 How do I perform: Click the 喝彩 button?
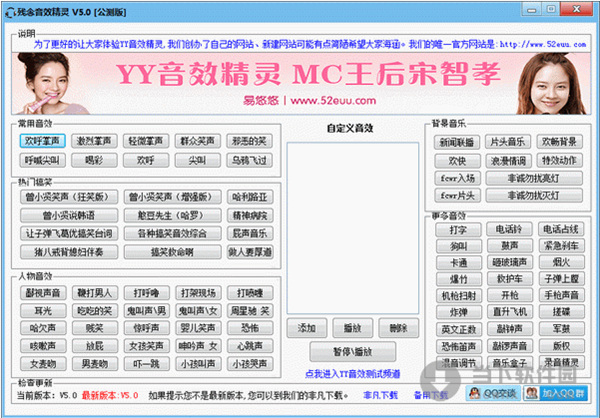coord(94,160)
